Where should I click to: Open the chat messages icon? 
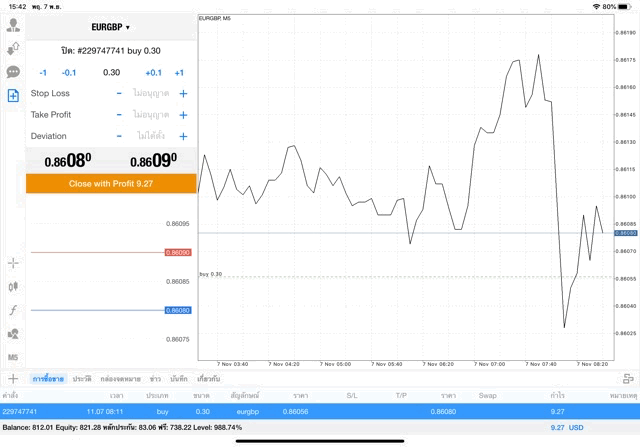(x=13, y=72)
